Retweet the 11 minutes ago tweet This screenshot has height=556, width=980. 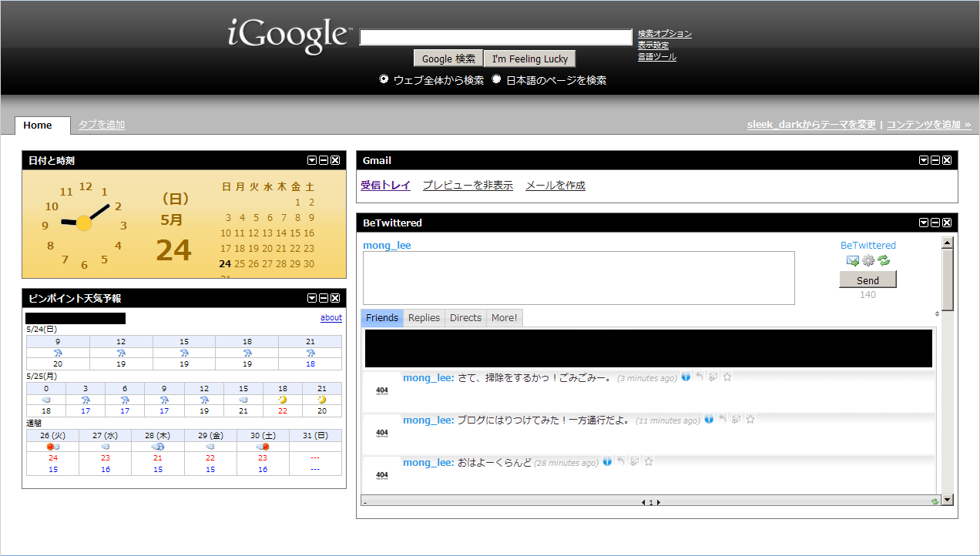click(736, 419)
